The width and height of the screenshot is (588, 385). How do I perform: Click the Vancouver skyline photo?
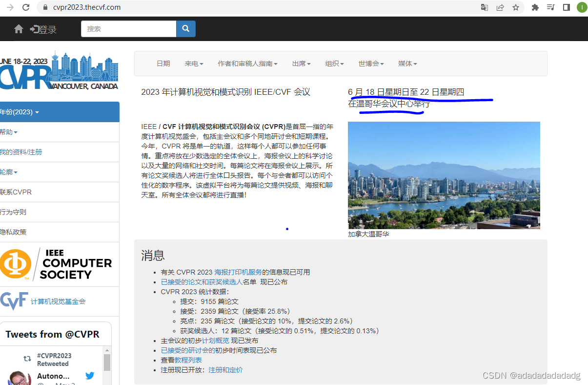(x=444, y=175)
